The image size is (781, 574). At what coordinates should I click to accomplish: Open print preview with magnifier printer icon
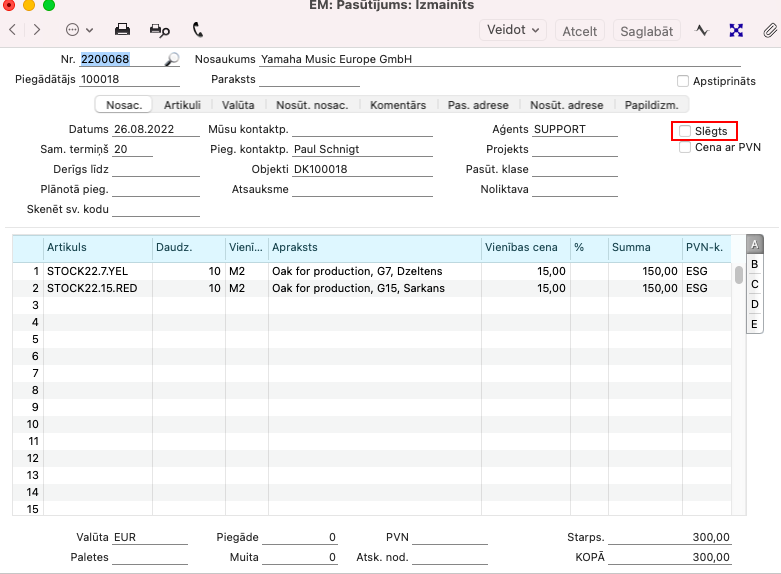coord(159,30)
